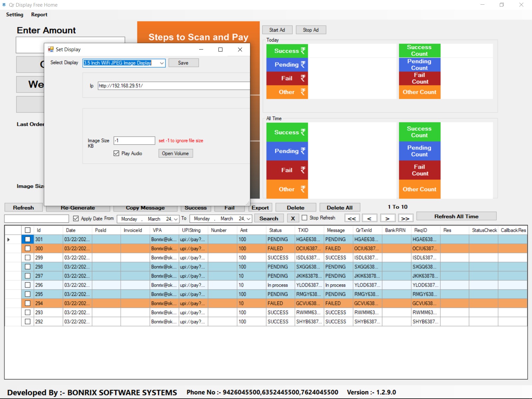Uncheck the Apply Date From checkbox
This screenshot has height=399, width=532.
point(76,218)
